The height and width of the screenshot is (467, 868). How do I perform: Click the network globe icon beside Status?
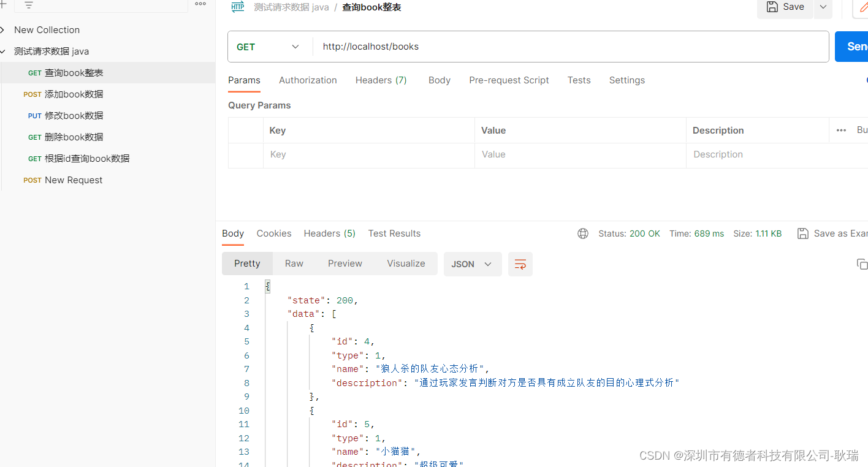click(583, 233)
